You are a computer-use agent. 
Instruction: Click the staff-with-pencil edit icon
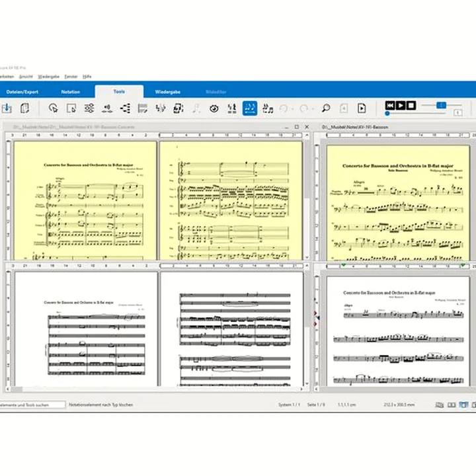(x=143, y=108)
